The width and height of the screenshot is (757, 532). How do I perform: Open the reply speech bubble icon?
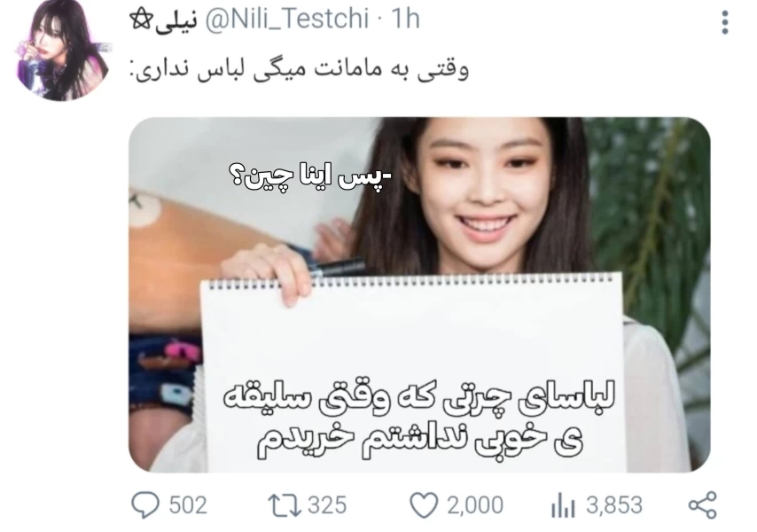click(x=144, y=505)
